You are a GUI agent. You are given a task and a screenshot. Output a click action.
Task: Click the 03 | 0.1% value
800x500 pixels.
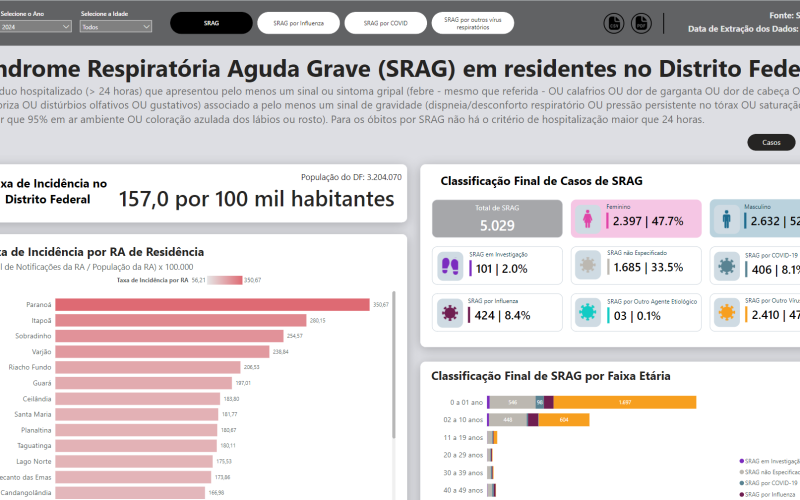click(x=637, y=316)
